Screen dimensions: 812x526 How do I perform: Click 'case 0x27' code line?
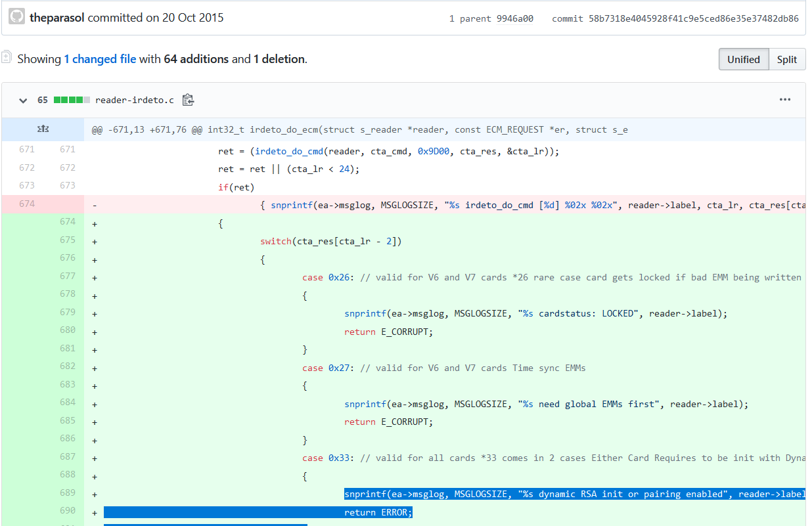(x=444, y=368)
